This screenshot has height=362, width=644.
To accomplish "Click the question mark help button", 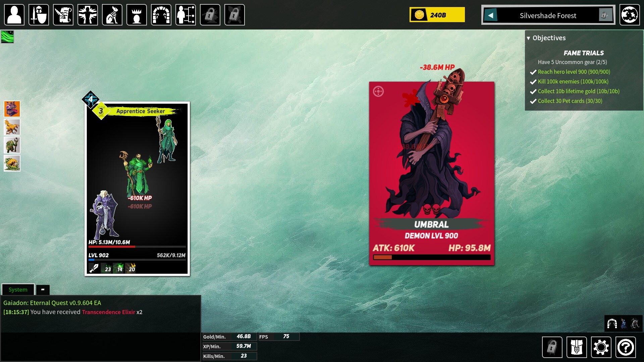I will 625,347.
